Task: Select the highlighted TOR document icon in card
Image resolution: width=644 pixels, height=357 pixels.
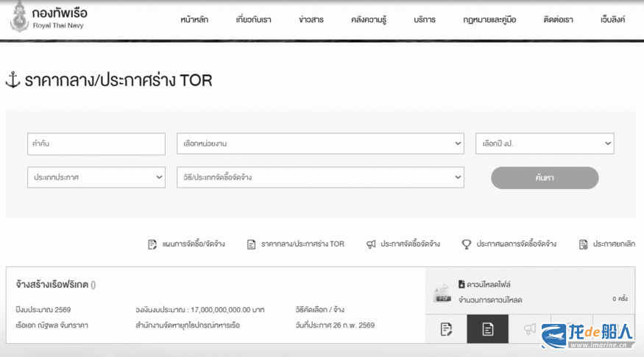Action: click(487, 329)
